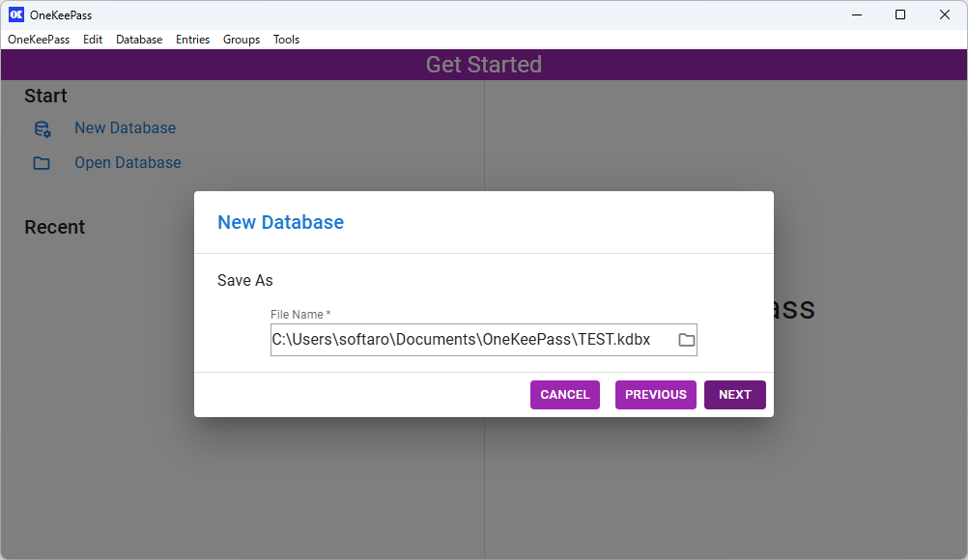Click the folder browse icon in File Name field
968x560 pixels.
coord(686,340)
